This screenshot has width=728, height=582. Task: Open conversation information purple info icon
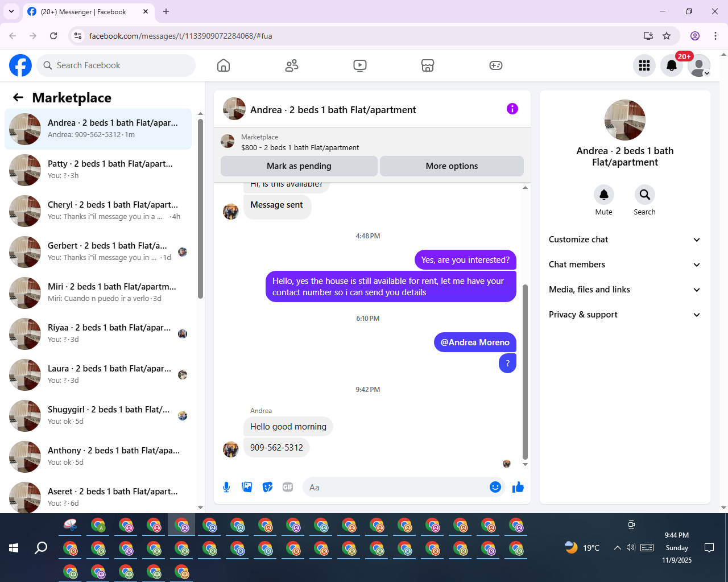point(512,109)
